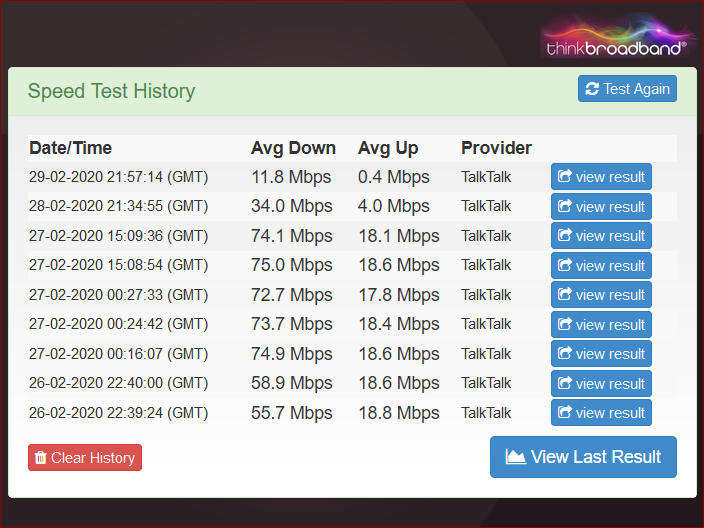The height and width of the screenshot is (528, 704).
Task: Click the date 27-02-2020 15:08:54 (GMT)
Action: pyautogui.click(x=119, y=265)
